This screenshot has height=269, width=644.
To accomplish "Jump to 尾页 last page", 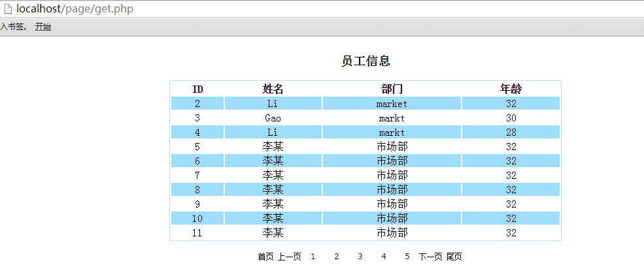I will pyautogui.click(x=454, y=257).
